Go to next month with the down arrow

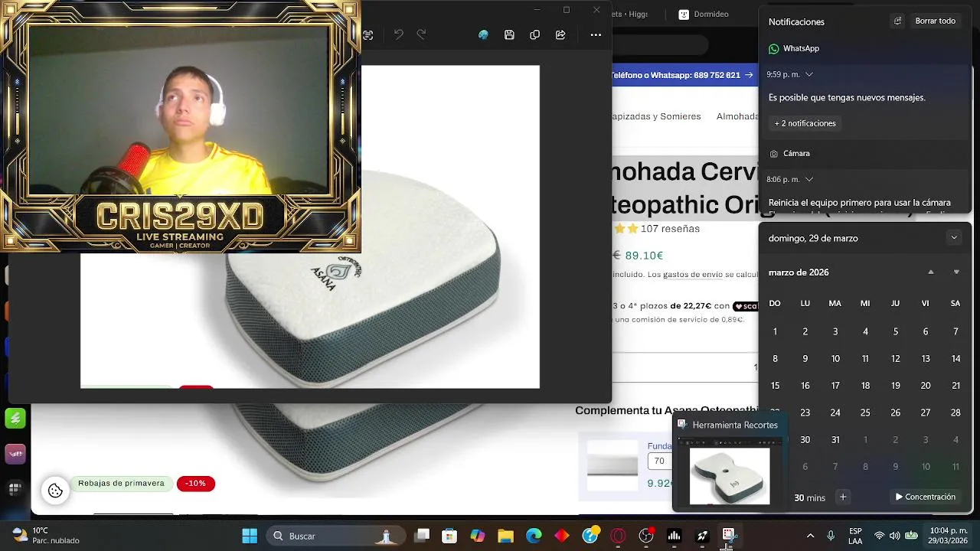pos(956,272)
